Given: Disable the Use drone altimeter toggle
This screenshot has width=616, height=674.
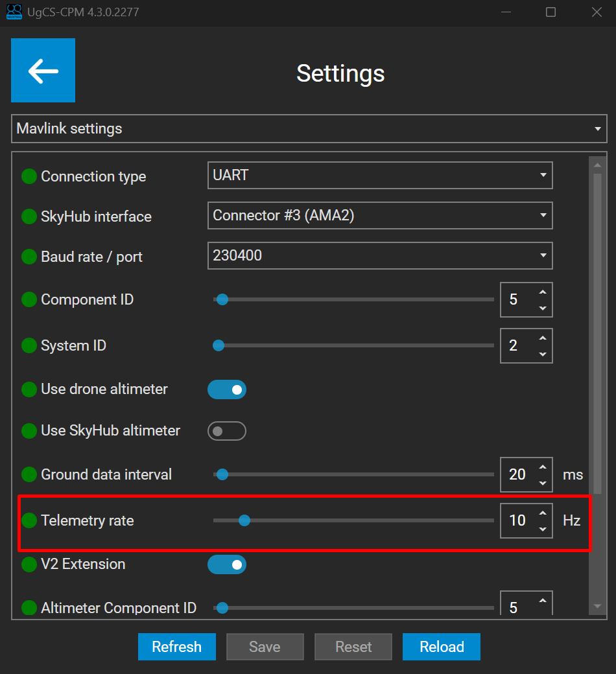Looking at the screenshot, I should (227, 389).
